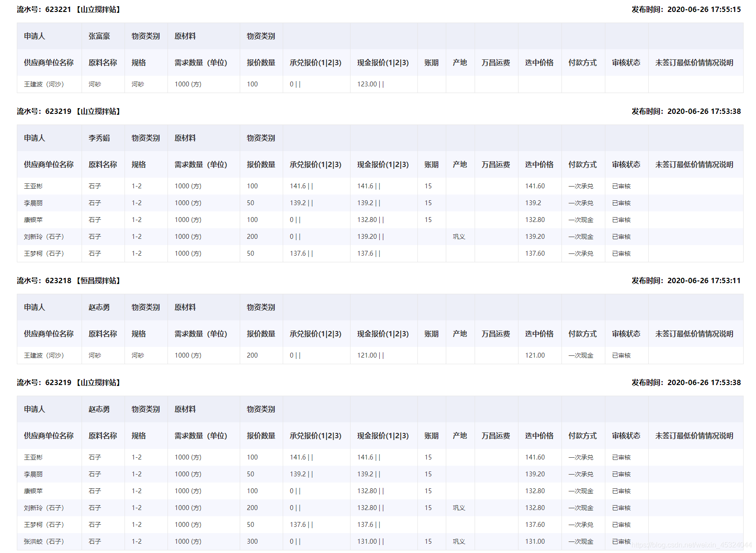Click quote quantity 100 in 623221 table
Image resolution: width=756 pixels, height=553 pixels.
pos(252,84)
